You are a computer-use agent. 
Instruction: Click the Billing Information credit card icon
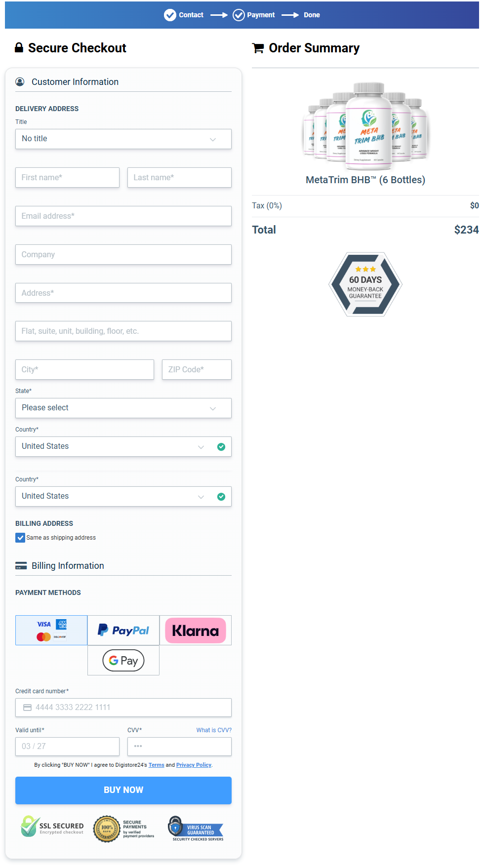point(21,566)
